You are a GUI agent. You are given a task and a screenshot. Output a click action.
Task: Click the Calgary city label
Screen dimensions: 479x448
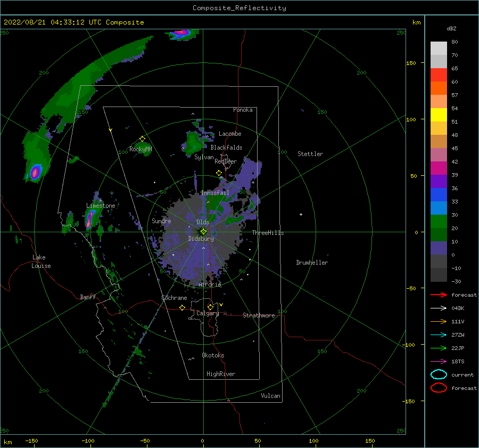point(208,313)
